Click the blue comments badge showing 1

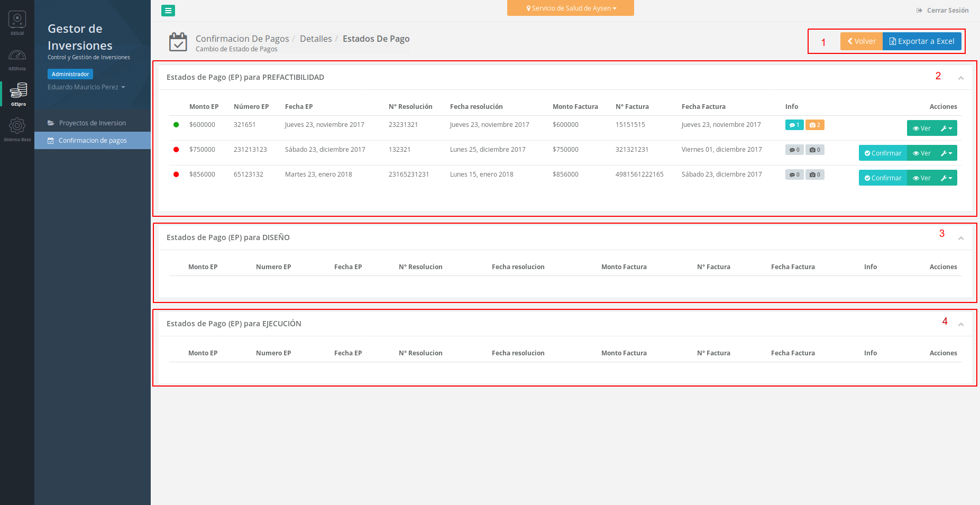794,125
